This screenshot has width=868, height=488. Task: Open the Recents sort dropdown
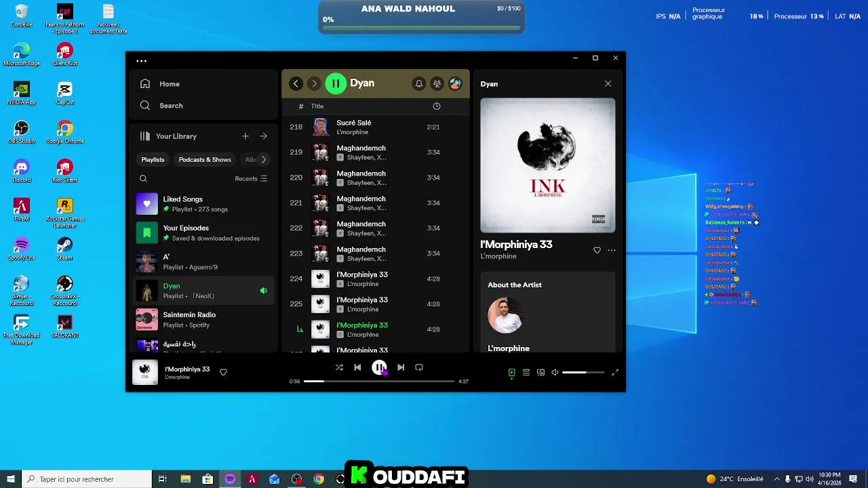(x=251, y=179)
